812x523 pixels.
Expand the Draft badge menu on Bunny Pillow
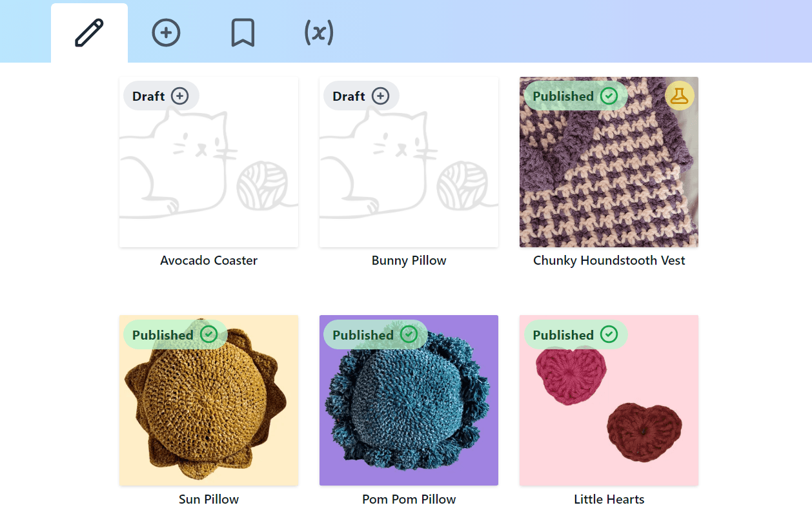[x=361, y=95]
